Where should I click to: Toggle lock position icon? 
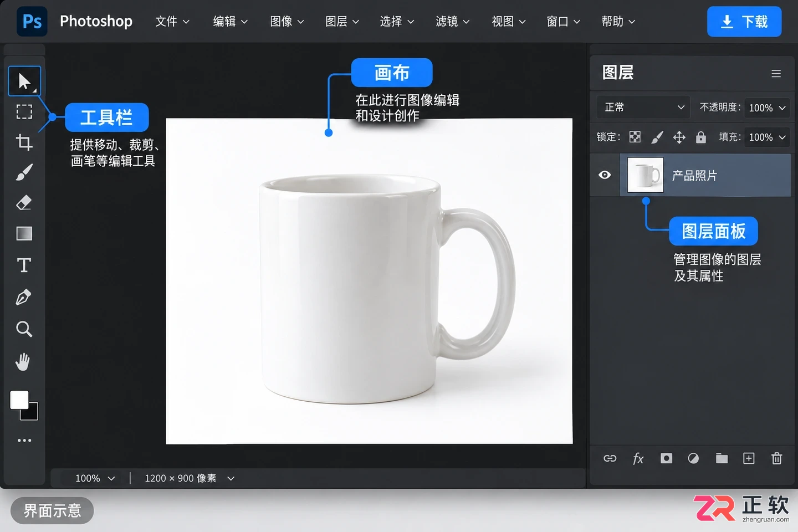pos(679,137)
